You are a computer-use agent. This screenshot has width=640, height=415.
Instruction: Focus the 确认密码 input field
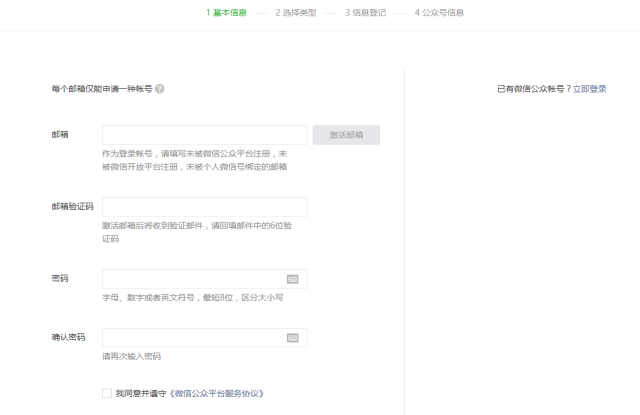click(192, 338)
